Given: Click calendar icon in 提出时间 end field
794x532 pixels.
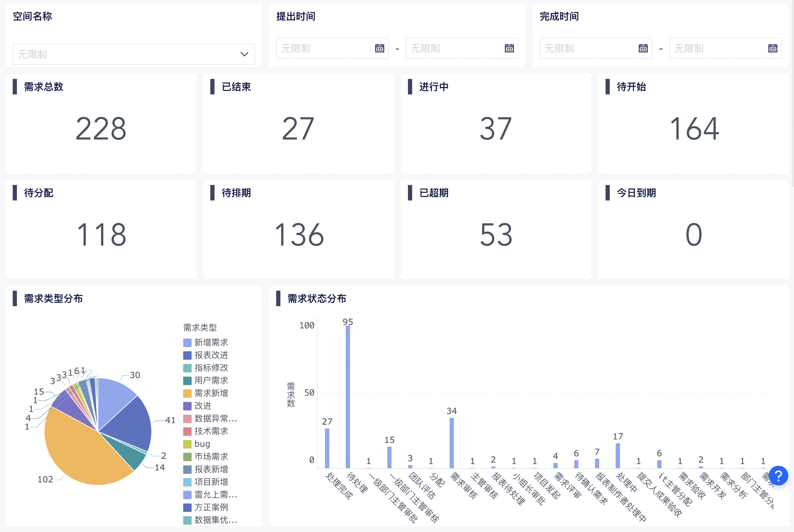Looking at the screenshot, I should coord(509,48).
